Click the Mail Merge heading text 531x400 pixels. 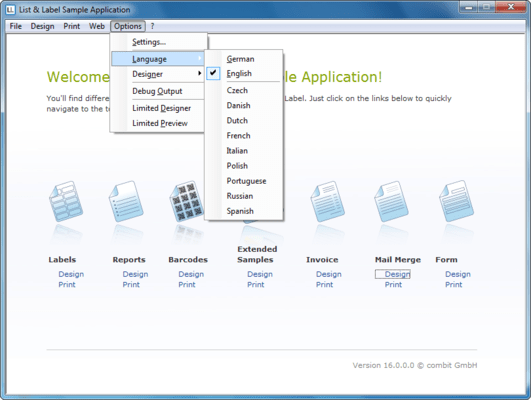coord(398,260)
